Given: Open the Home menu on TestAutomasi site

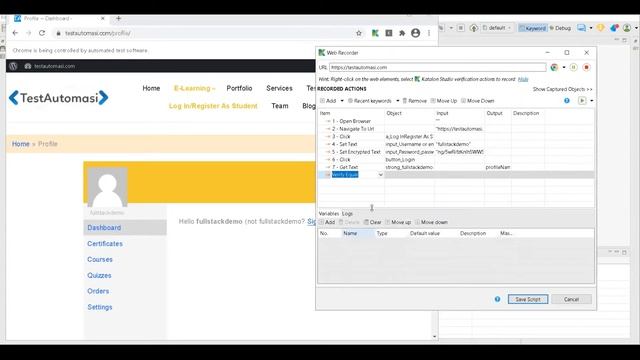Looking at the screenshot, I should (x=151, y=88).
